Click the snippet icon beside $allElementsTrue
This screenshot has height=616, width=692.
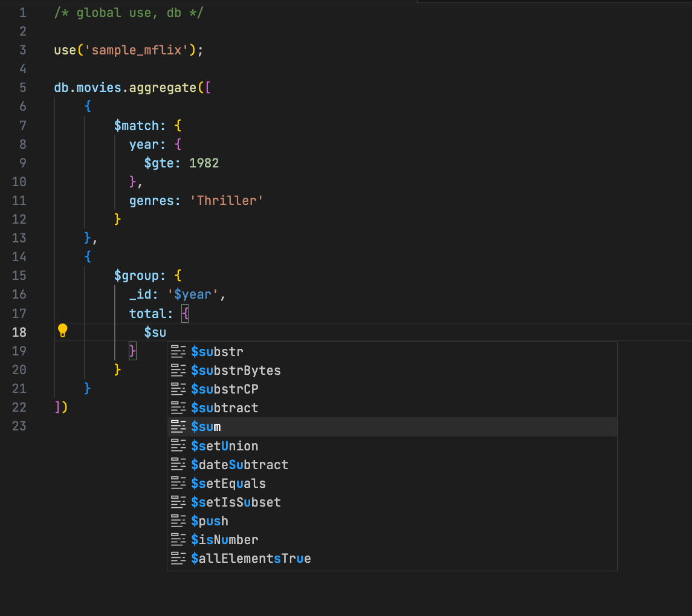click(178, 558)
